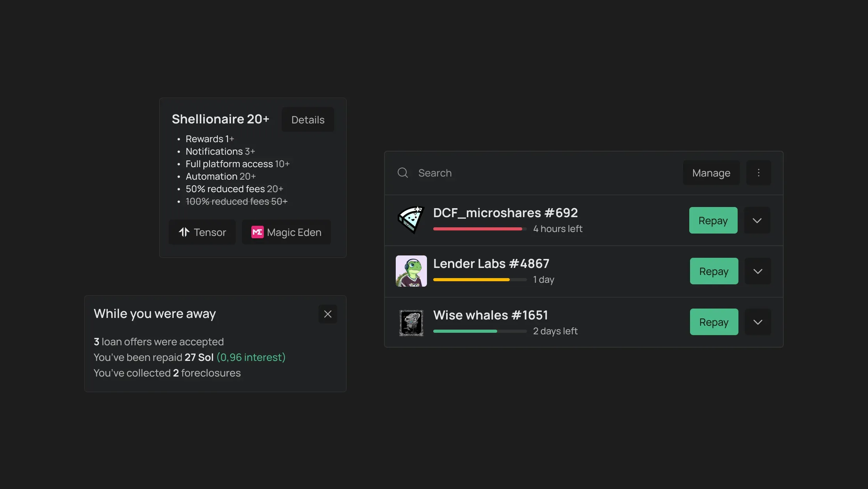
Task: Select the Shellionaire 20+ heading
Action: click(221, 119)
